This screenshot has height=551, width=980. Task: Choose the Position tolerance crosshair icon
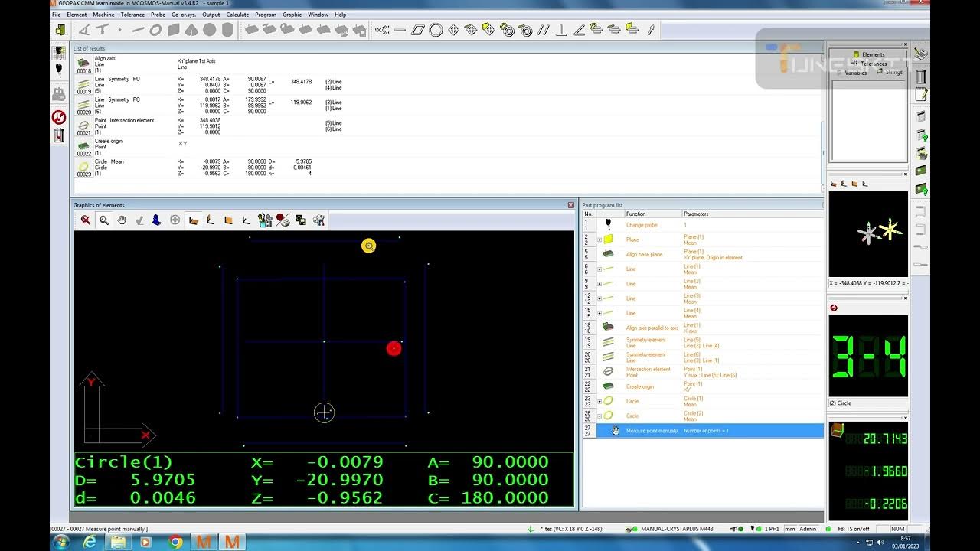click(x=454, y=30)
